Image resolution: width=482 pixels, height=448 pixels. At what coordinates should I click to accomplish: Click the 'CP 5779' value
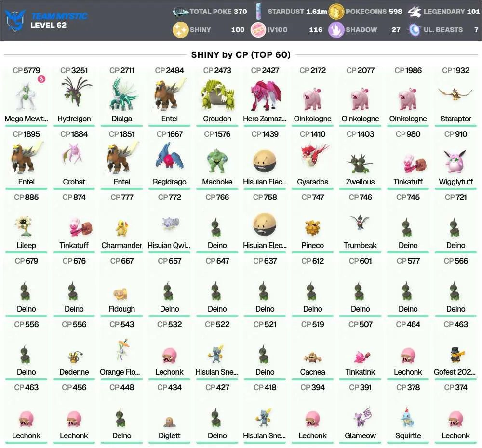(27, 71)
